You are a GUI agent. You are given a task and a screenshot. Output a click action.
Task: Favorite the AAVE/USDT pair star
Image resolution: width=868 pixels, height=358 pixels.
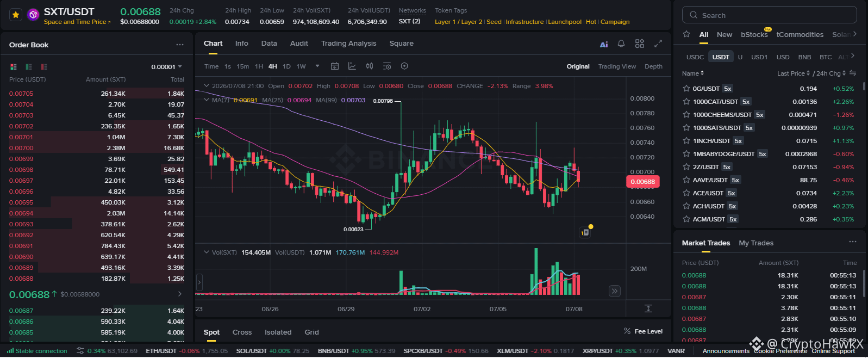[686, 180]
